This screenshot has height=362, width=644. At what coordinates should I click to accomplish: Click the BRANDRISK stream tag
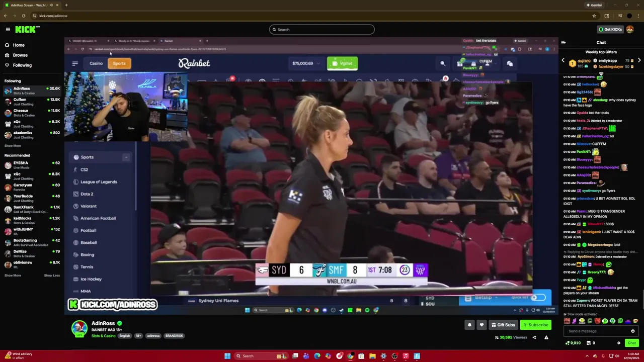coord(174,336)
